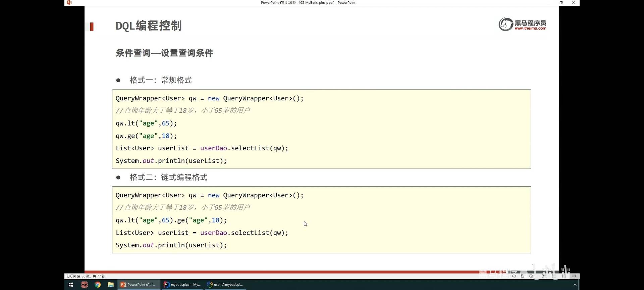Viewport: 644px width, 290px height.
Task: Click the Slide Show icon in status bar
Action: [574, 276]
